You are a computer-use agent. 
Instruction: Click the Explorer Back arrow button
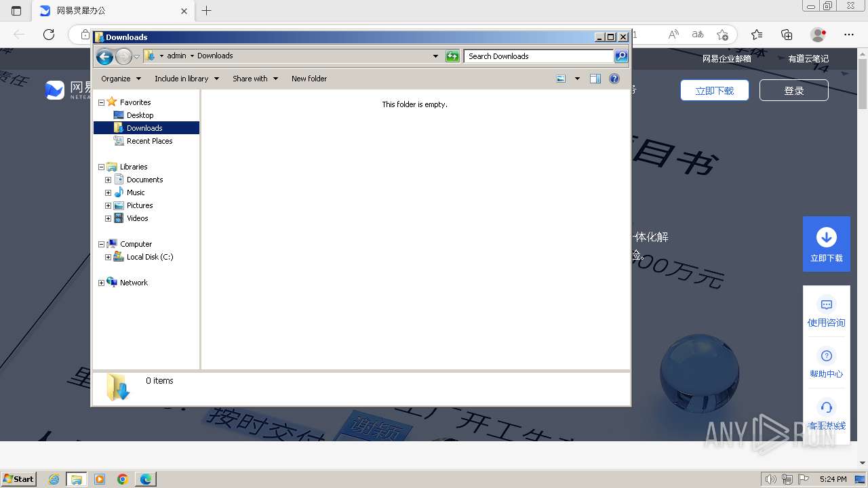tap(104, 57)
